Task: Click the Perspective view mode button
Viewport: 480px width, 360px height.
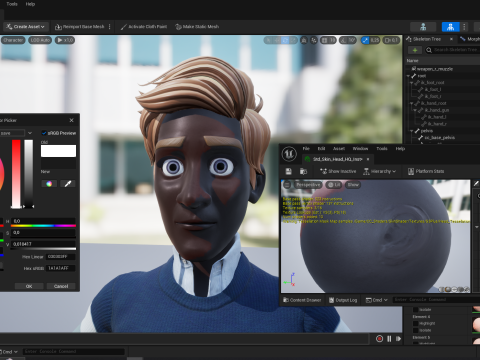Action: [x=308, y=184]
